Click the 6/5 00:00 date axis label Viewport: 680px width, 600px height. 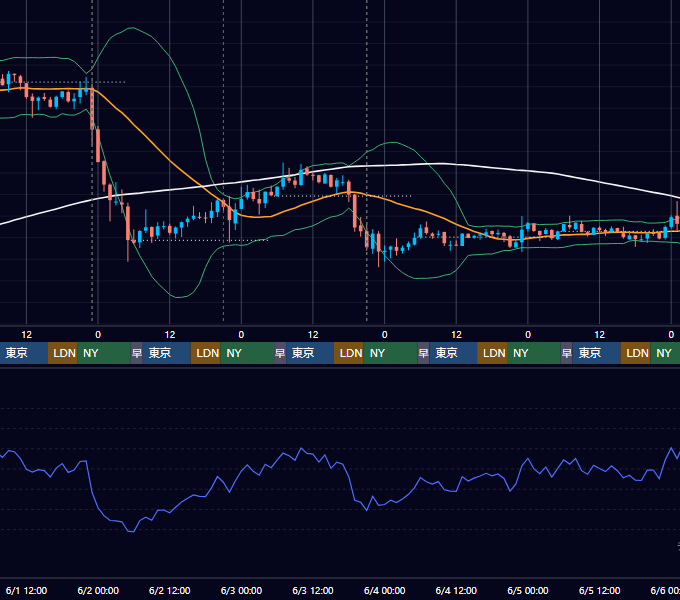point(528,590)
